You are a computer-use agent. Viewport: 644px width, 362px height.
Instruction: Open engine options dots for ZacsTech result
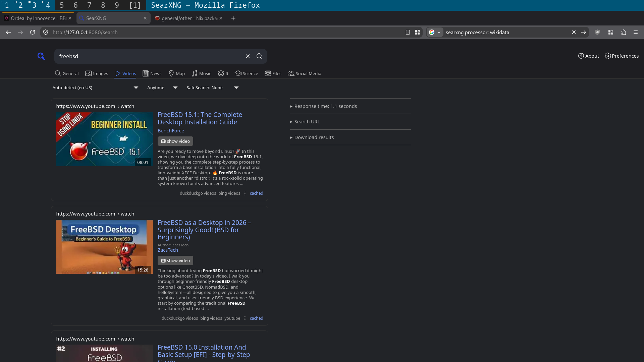point(245,318)
